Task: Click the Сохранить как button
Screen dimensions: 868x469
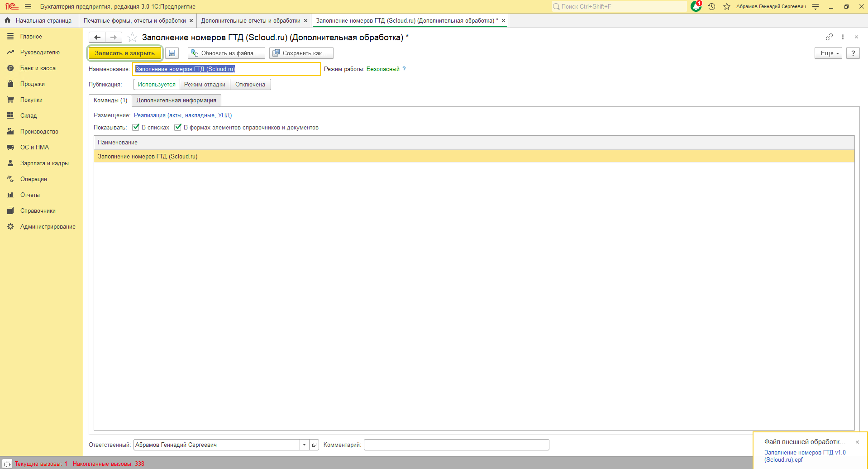Action: tap(301, 53)
